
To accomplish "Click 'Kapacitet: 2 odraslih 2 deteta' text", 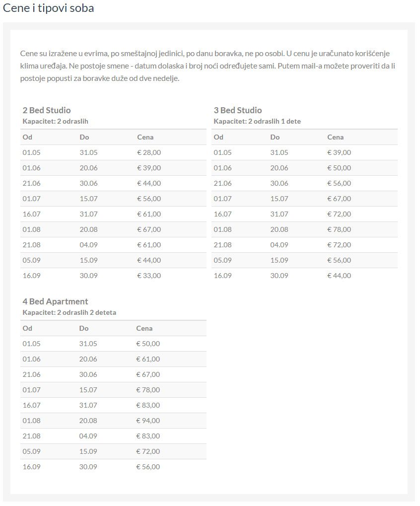I will tap(70, 312).
